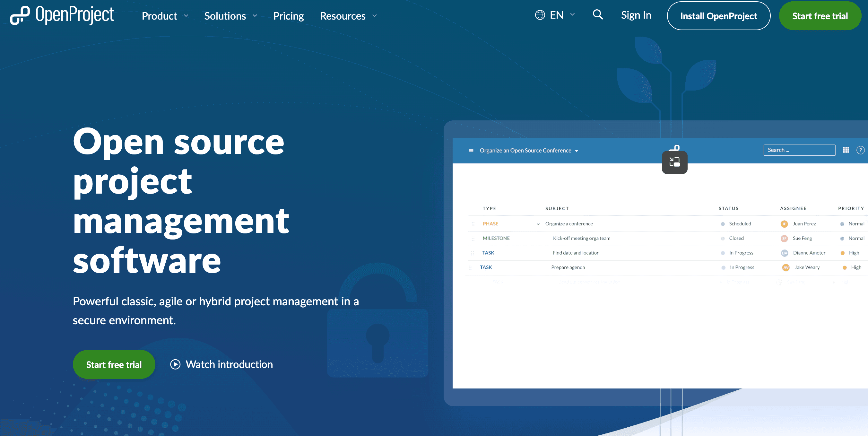Click drag handle of MILESTONE row
868x436 pixels.
pos(473,238)
